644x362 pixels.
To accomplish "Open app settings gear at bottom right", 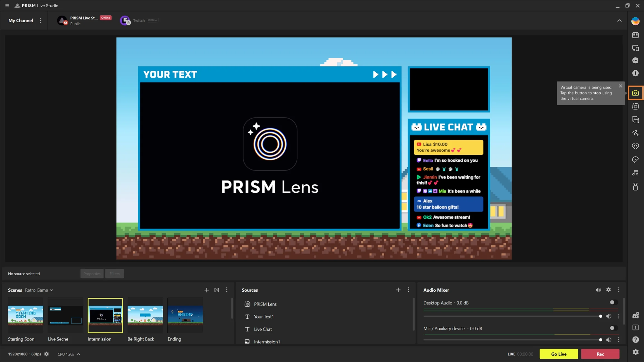I will (635, 352).
